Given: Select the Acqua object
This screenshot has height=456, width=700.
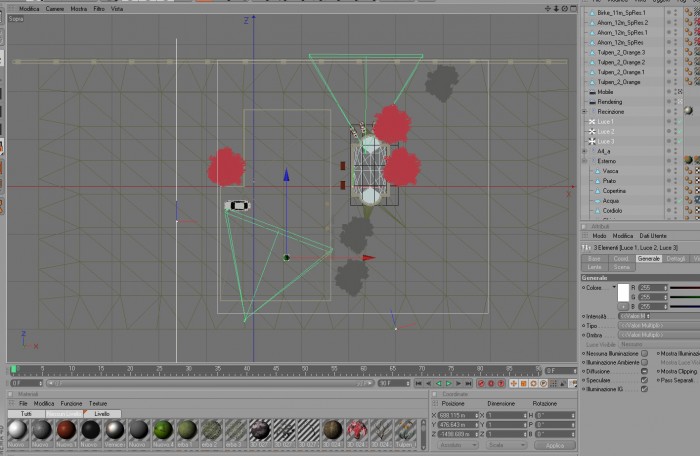Looking at the screenshot, I should tap(610, 201).
